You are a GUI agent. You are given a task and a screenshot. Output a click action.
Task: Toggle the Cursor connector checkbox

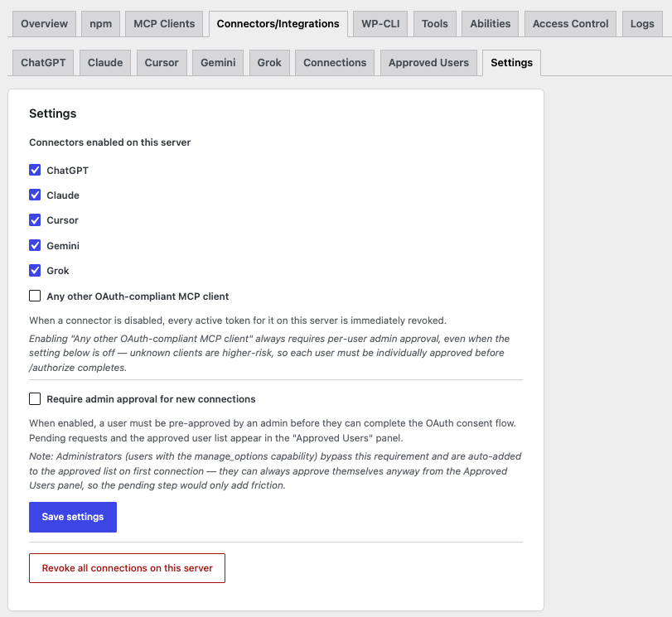tap(35, 220)
